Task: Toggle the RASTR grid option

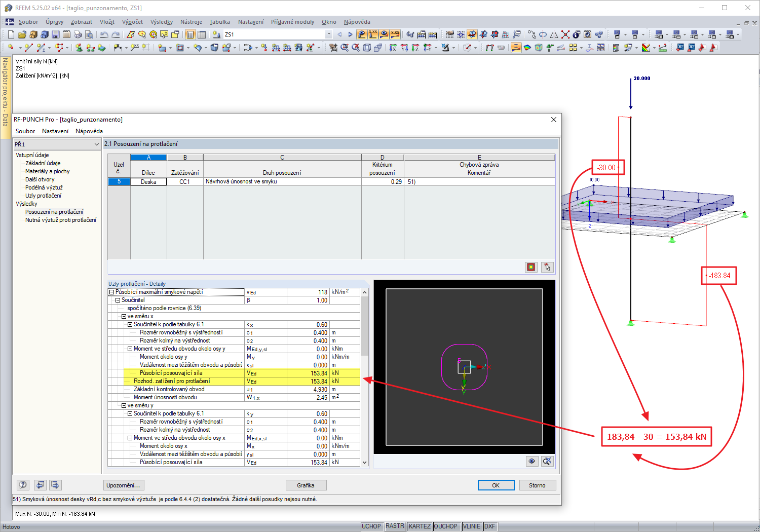Action: click(x=395, y=526)
